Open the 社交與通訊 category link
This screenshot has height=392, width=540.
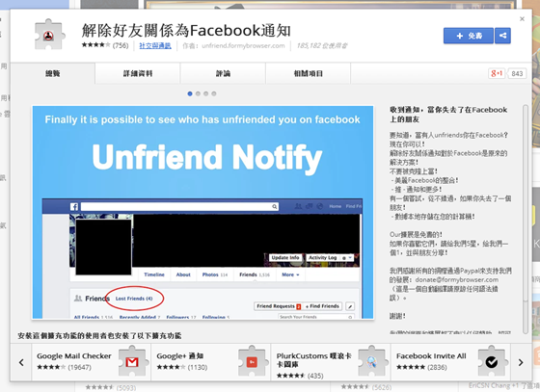coord(155,45)
